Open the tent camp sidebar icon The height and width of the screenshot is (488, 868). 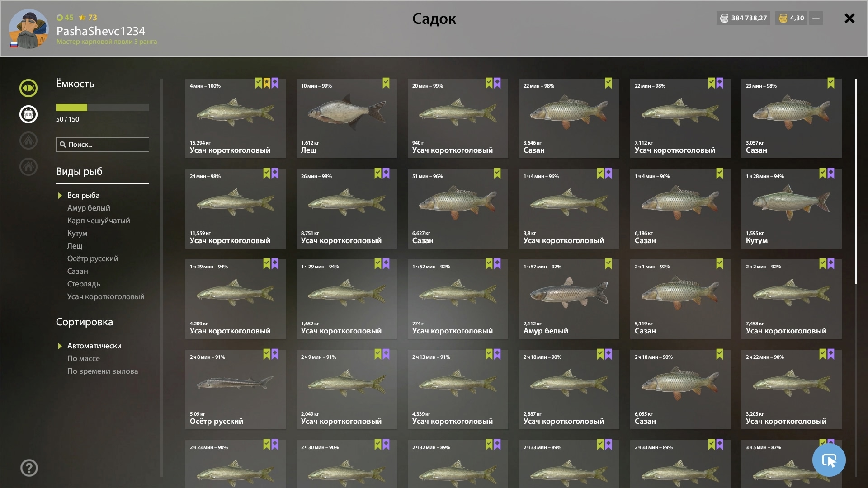pyautogui.click(x=28, y=141)
